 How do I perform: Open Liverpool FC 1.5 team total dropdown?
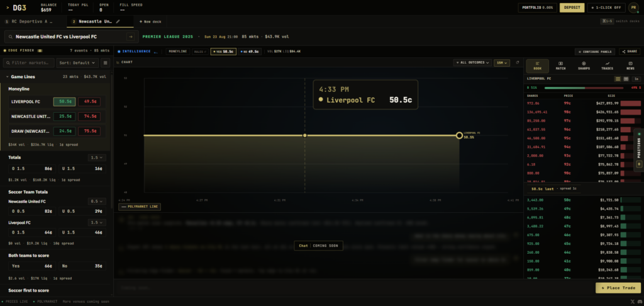point(97,222)
